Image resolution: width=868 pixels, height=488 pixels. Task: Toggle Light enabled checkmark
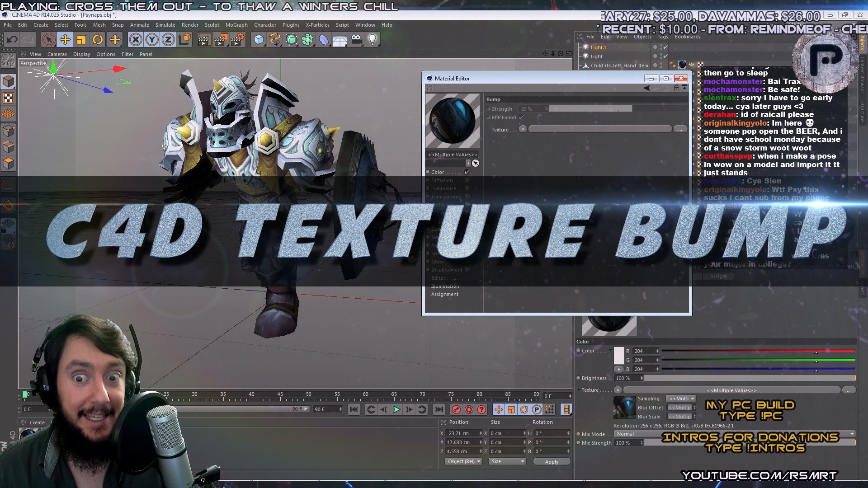(665, 56)
